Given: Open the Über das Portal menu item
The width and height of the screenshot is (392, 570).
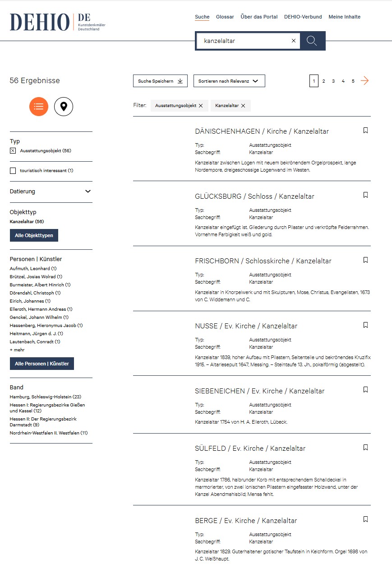Looking at the screenshot, I should coord(259,17).
